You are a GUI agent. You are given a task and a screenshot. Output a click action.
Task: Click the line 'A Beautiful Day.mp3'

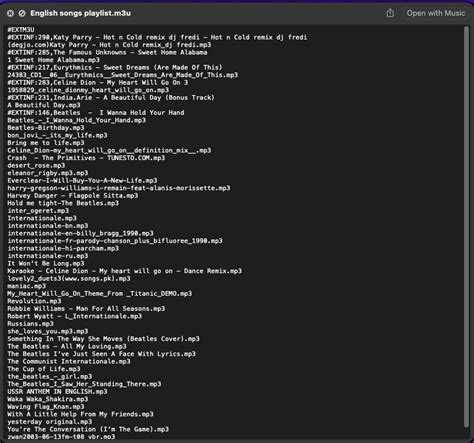(x=44, y=105)
